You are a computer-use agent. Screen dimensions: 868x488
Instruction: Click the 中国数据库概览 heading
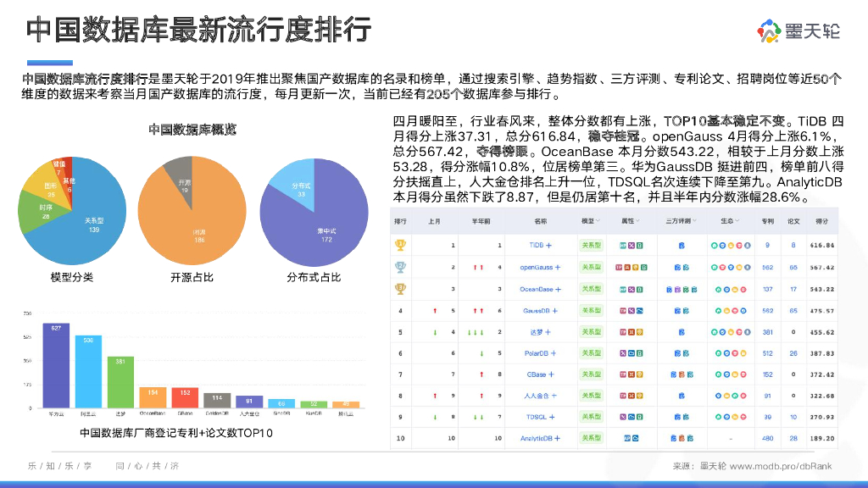[x=192, y=130]
